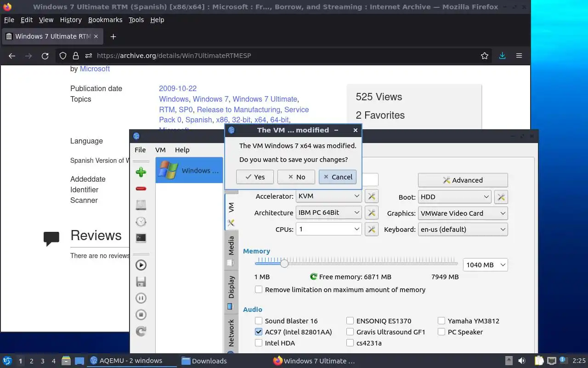Image resolution: width=588 pixels, height=368 pixels.
Task: Click the shield tracking protection icon
Action: pyautogui.click(x=63, y=56)
